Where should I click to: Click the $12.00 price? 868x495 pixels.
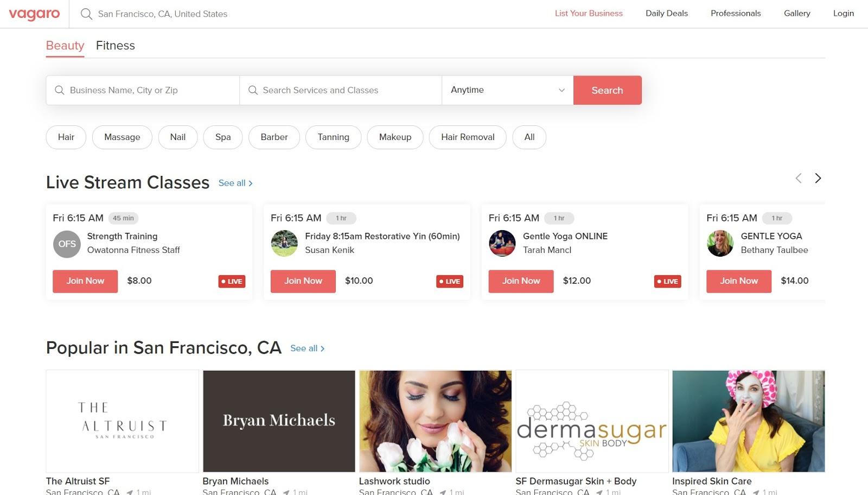(x=577, y=281)
